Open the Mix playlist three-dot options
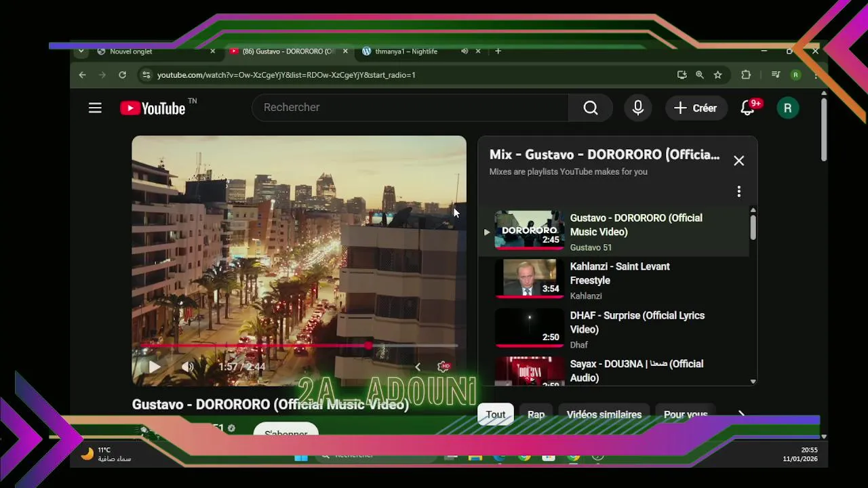 (738, 192)
